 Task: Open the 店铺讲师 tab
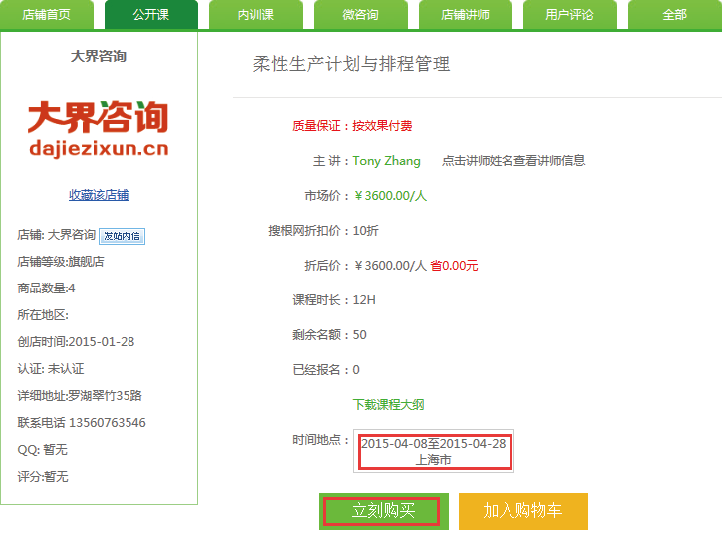(465, 15)
